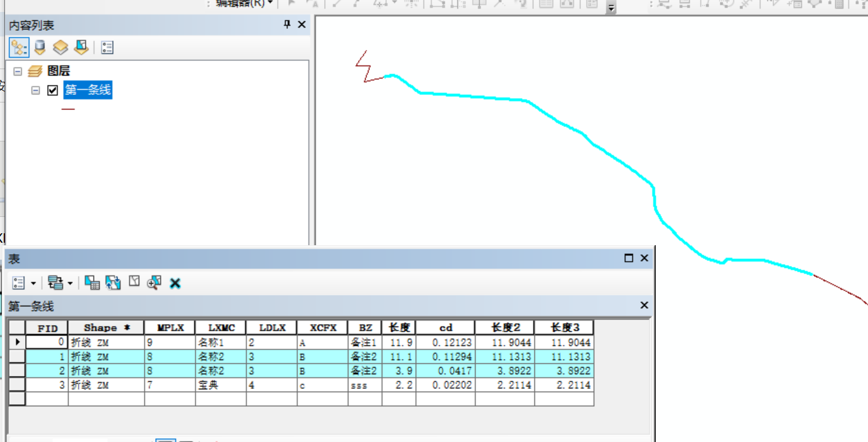Screen dimensions: 868x442
Task: Click the LDLX column header
Action: (x=272, y=328)
